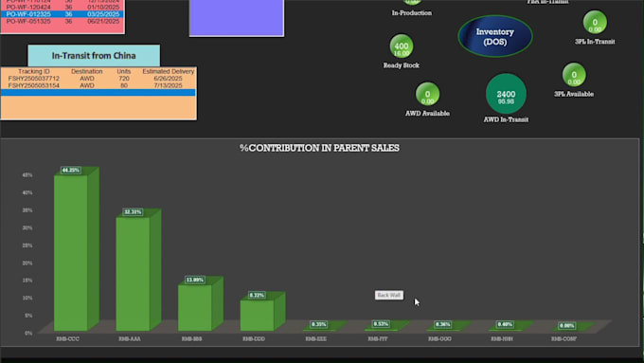
Task: Click the data label above RMB-FFF
Action: [x=381, y=324]
